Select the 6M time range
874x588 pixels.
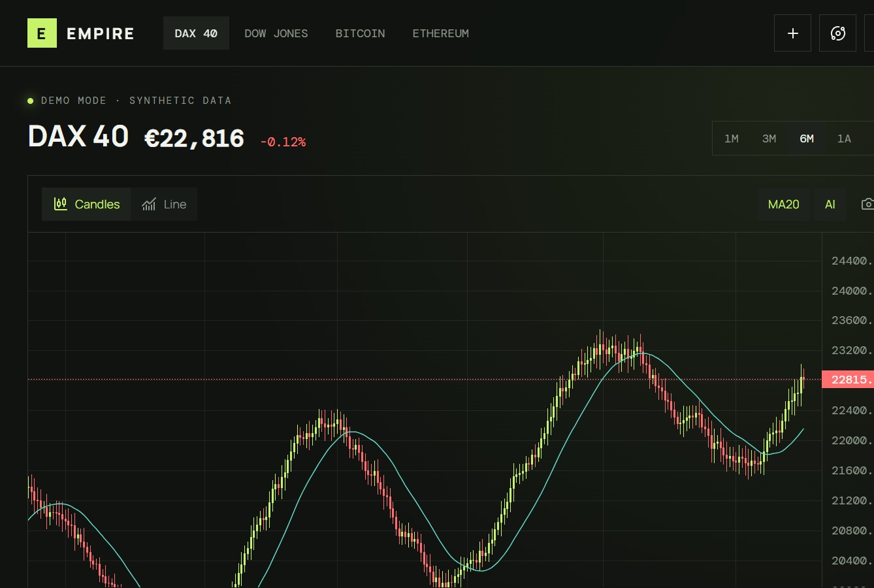(x=807, y=139)
